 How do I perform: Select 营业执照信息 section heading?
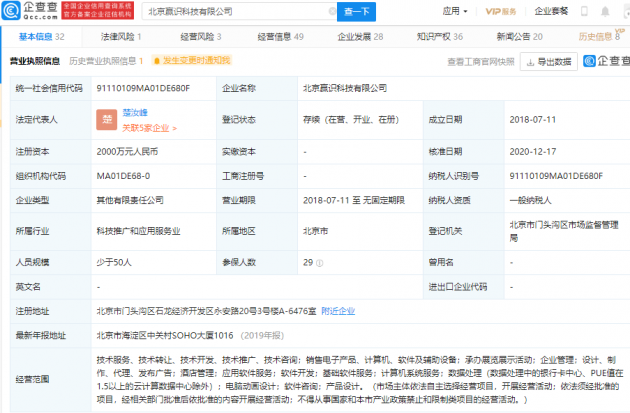[35, 61]
